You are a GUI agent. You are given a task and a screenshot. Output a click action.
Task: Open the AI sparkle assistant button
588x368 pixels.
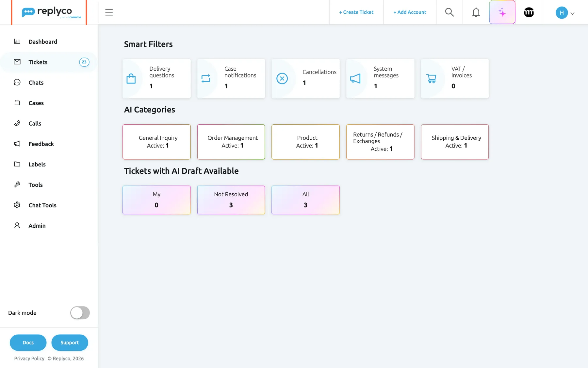point(502,12)
